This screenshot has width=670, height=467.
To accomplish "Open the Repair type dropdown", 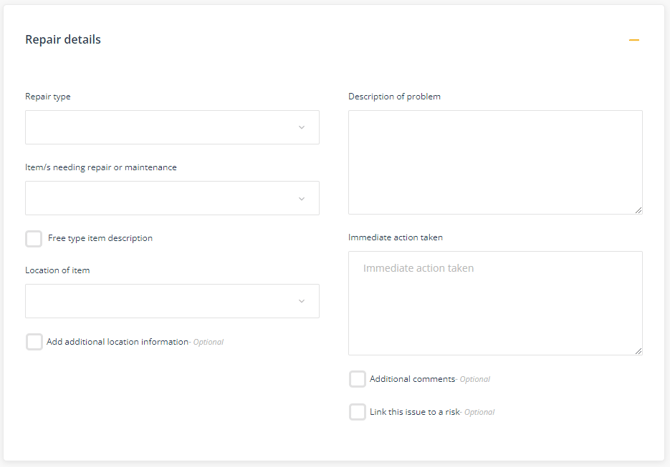I will click(x=172, y=127).
